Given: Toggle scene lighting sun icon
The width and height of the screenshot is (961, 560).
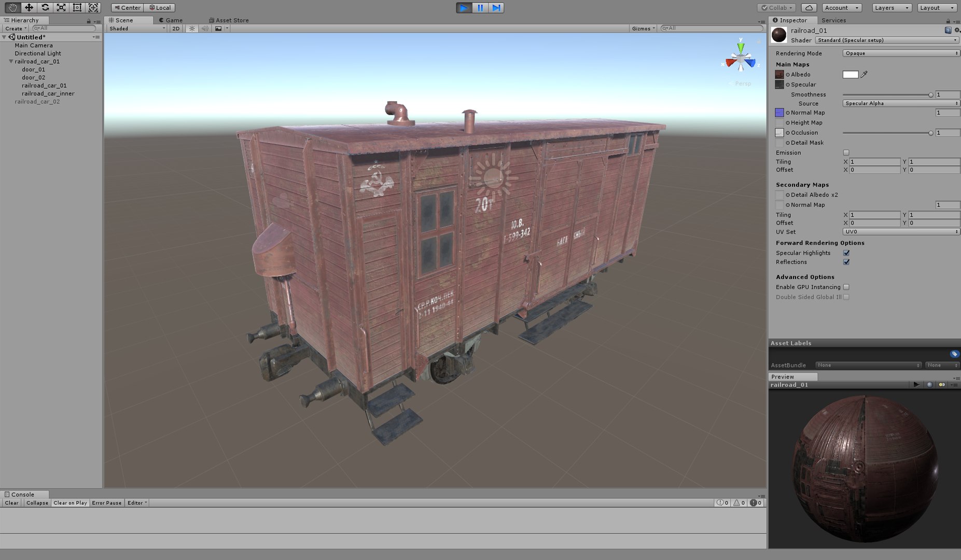Looking at the screenshot, I should pos(192,29).
